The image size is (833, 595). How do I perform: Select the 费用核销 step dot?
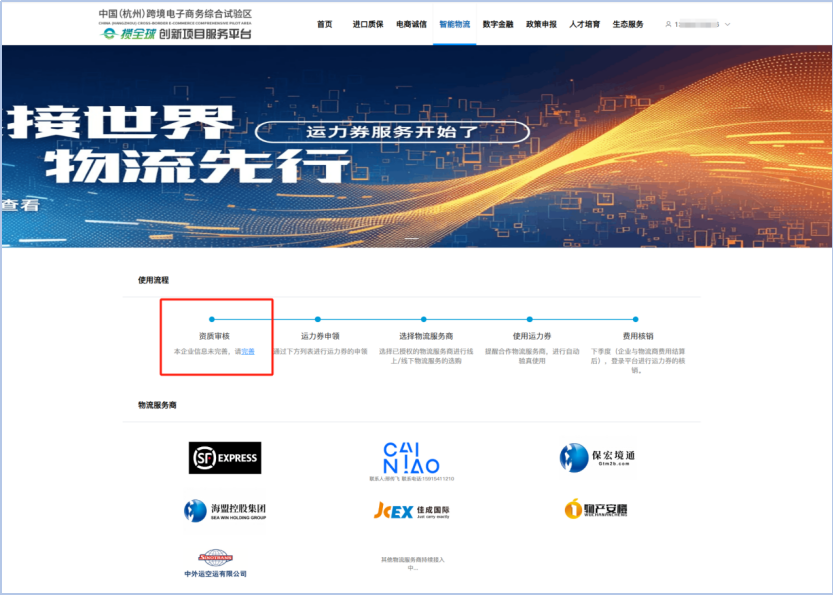(634, 319)
